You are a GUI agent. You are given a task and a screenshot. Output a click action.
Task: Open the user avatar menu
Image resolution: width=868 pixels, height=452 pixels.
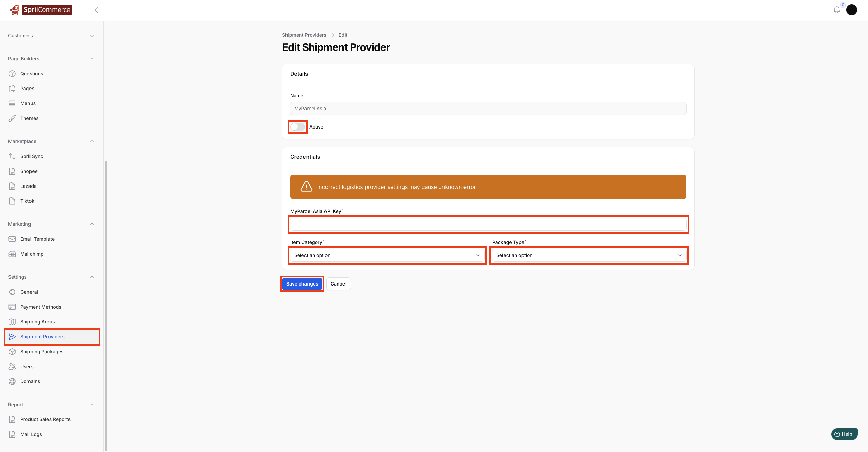point(851,10)
